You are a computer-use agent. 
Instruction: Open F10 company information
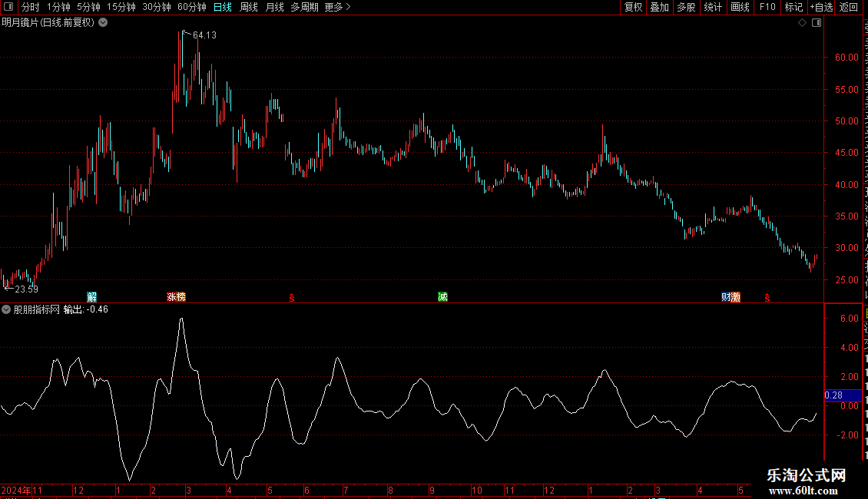767,7
